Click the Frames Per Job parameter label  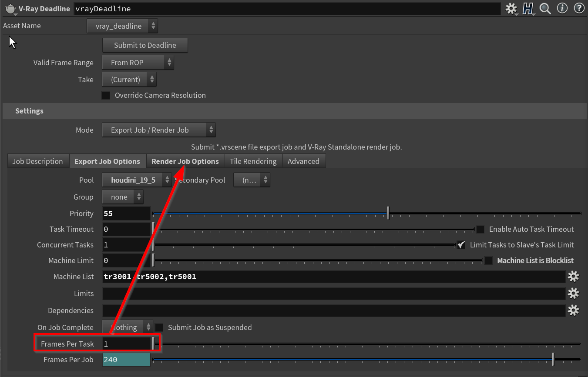[x=68, y=360]
